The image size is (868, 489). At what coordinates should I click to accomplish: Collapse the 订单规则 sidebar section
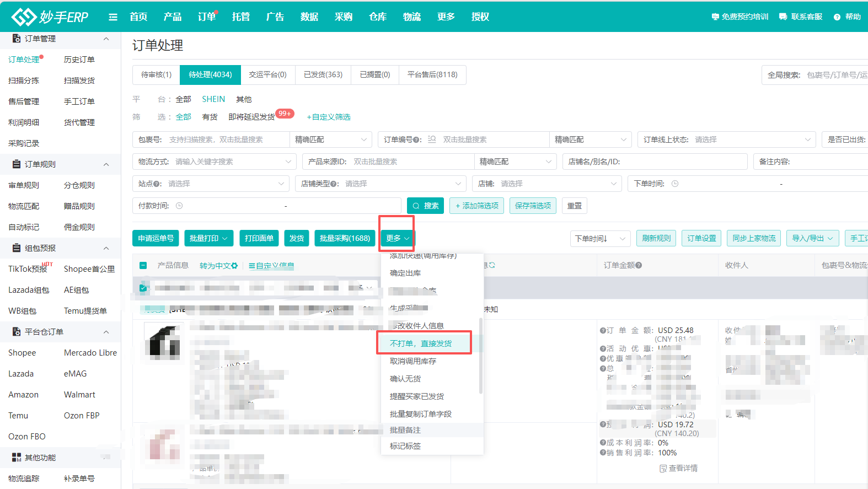pyautogui.click(x=106, y=164)
